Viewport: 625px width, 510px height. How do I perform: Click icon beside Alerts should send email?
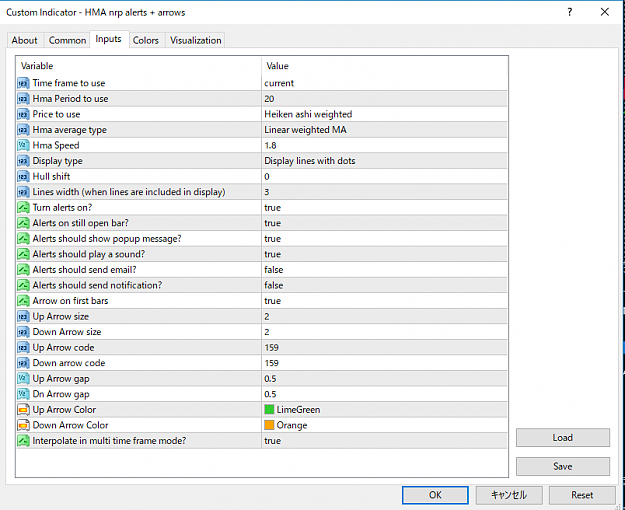(23, 270)
